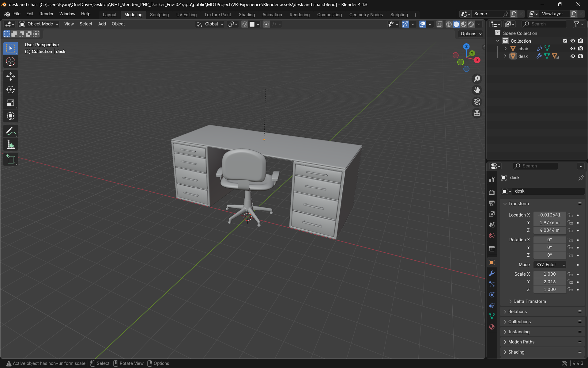The width and height of the screenshot is (588, 368).
Task: Open the Physics properties tab
Action: 492,295
